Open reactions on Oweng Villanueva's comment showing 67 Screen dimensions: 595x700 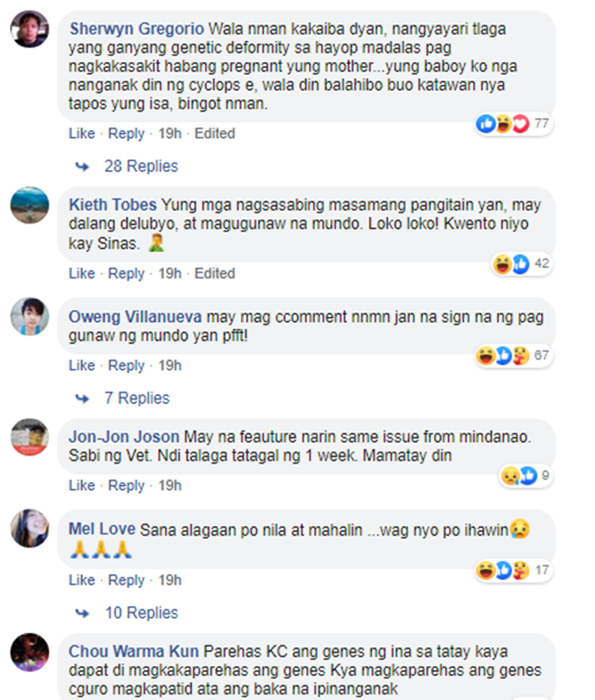pos(513,356)
